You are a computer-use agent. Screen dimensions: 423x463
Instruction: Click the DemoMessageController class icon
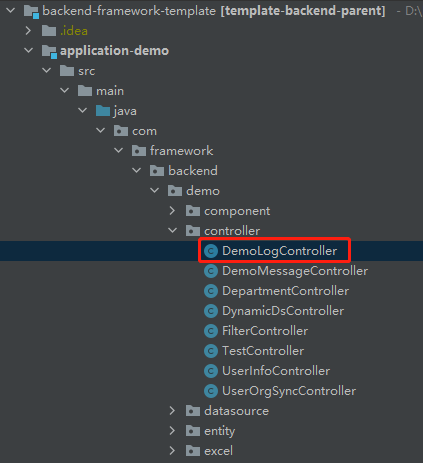pos(211,271)
